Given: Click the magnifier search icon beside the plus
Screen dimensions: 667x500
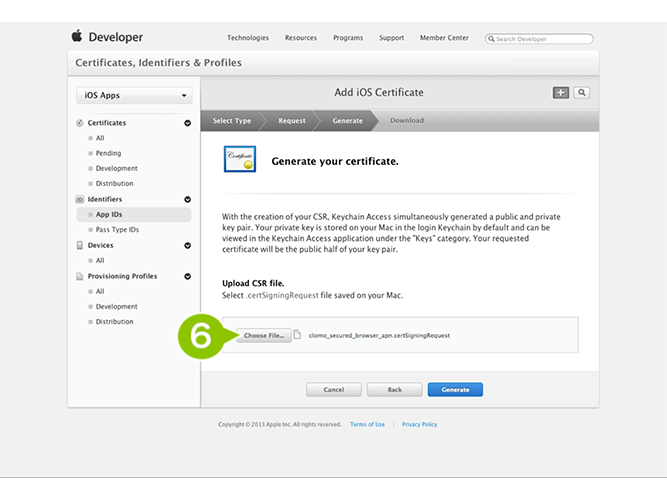Looking at the screenshot, I should 581,92.
